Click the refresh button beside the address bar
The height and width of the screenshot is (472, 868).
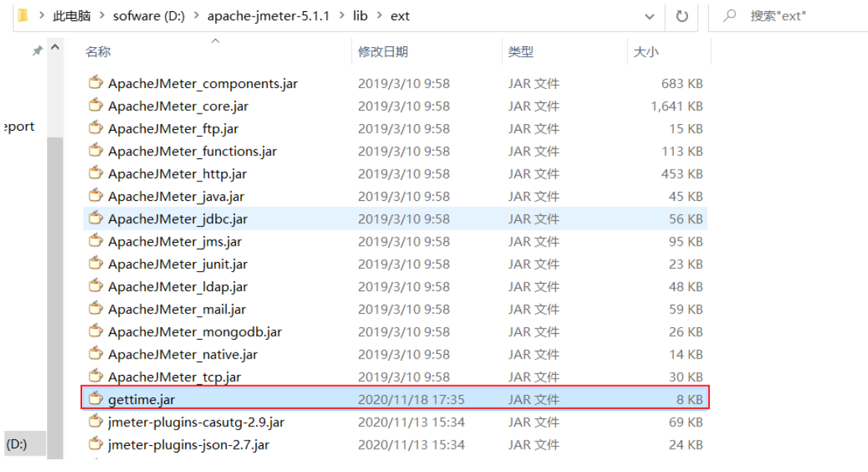[682, 16]
